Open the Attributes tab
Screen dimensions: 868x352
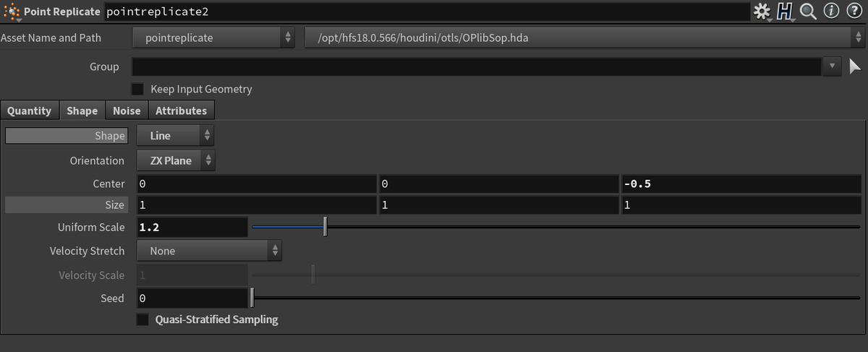pos(182,111)
